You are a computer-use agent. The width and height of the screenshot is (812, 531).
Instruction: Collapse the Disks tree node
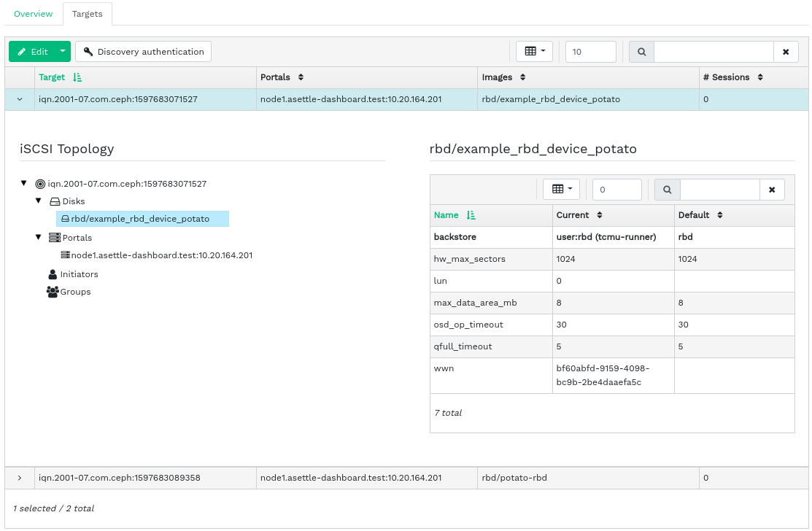(x=39, y=201)
